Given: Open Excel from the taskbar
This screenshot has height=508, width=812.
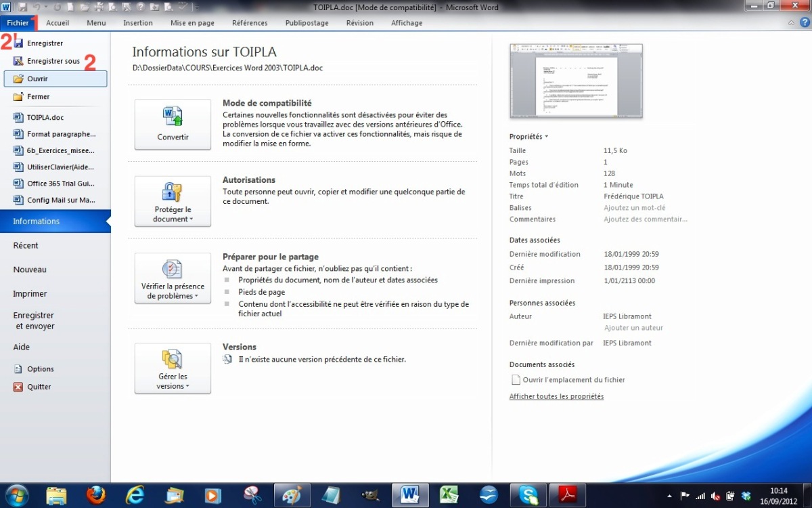Looking at the screenshot, I should [x=449, y=495].
